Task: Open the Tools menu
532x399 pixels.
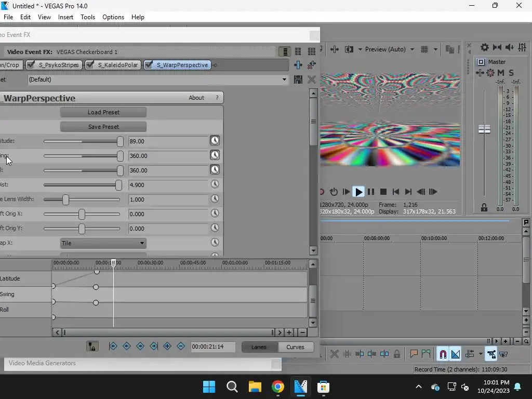Action: [87, 17]
